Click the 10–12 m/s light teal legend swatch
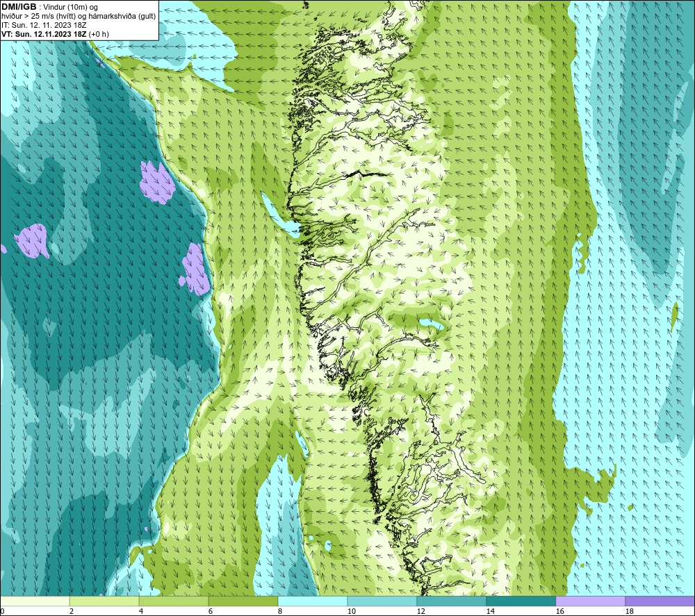The image size is (695, 616). [x=382, y=601]
